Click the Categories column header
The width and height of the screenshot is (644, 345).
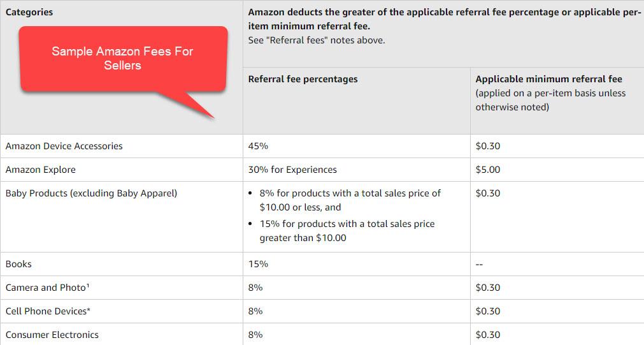(29, 12)
